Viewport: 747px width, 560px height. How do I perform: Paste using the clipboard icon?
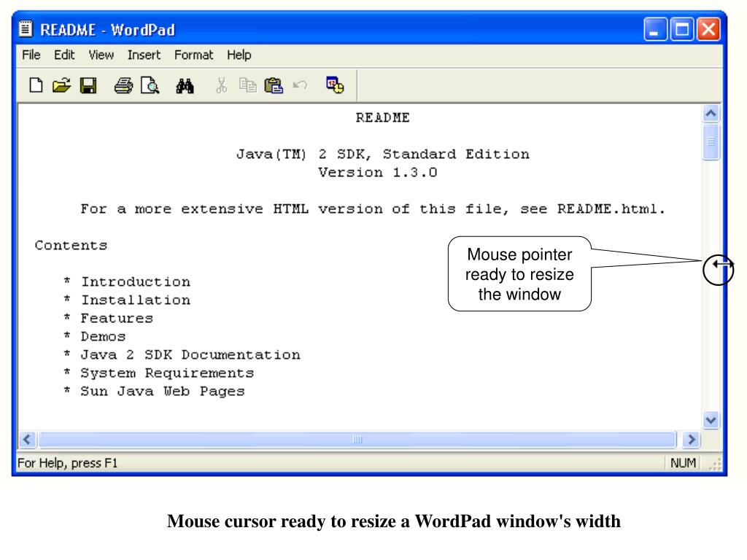click(274, 86)
